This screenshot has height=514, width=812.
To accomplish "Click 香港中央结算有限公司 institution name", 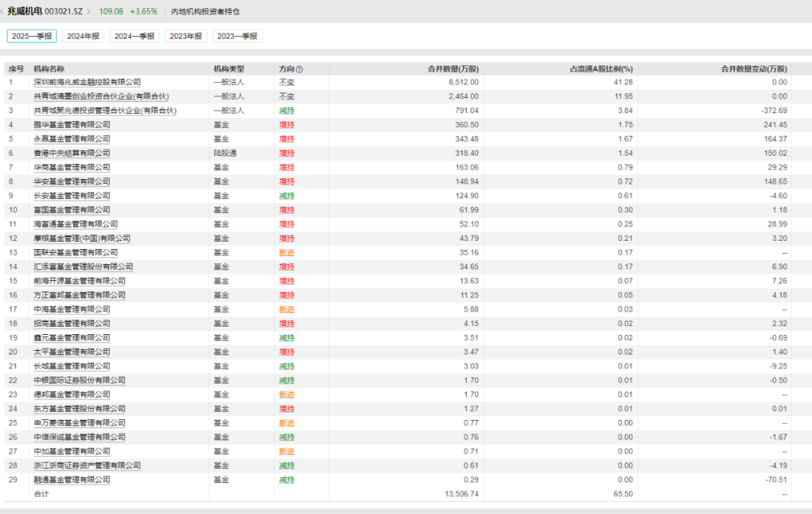I will click(72, 153).
